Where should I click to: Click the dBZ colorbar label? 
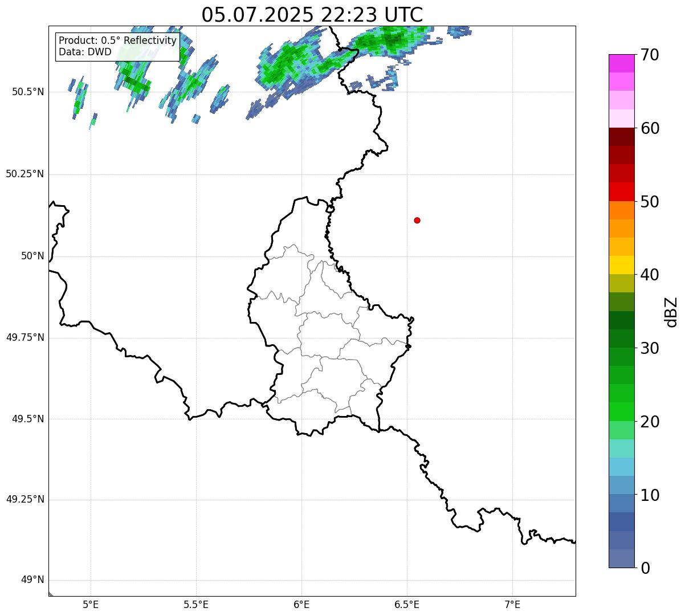(671, 312)
